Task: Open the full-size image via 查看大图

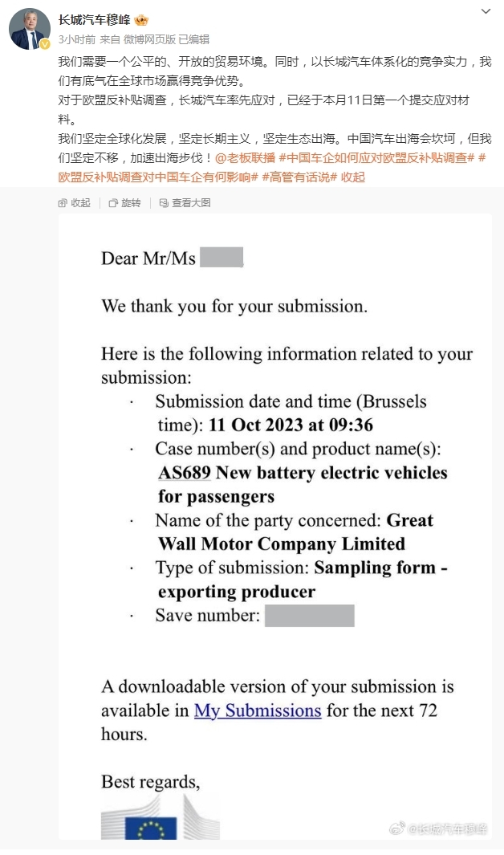Action: 185,203
